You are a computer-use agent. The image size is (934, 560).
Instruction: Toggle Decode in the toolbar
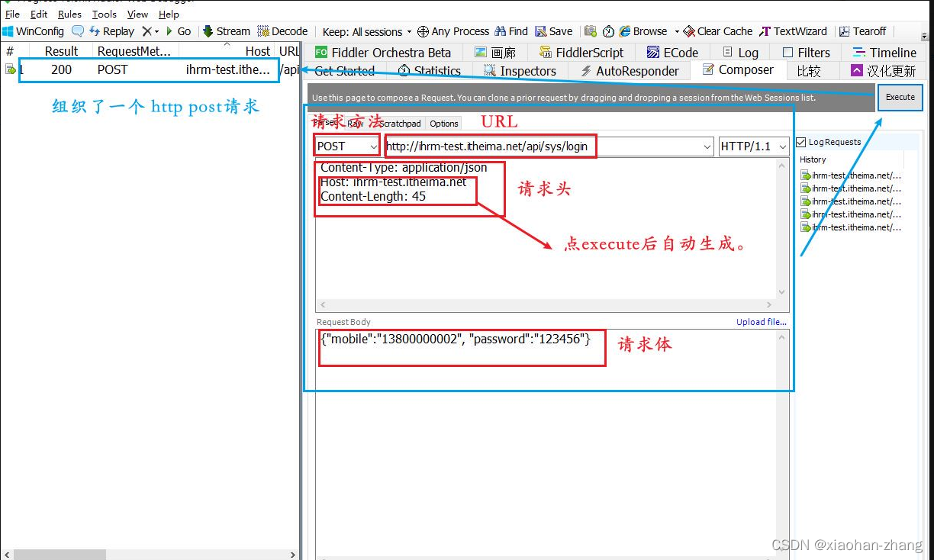pos(282,31)
